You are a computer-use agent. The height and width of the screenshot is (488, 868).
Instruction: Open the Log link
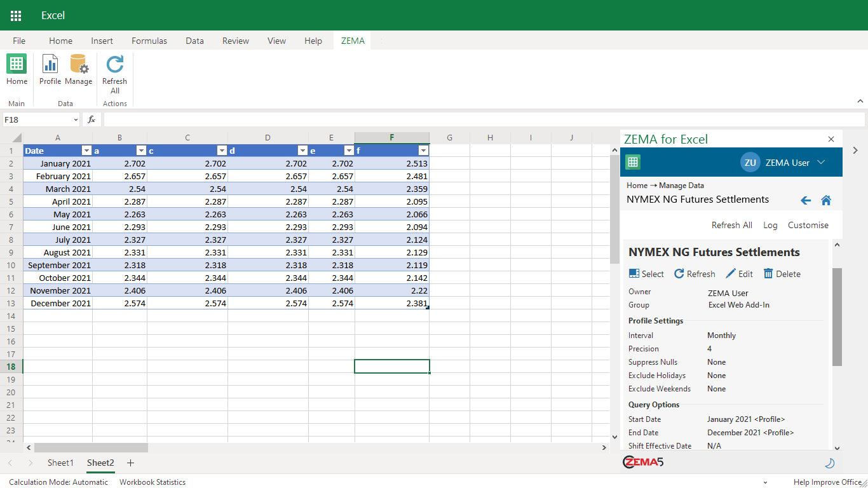tap(770, 225)
